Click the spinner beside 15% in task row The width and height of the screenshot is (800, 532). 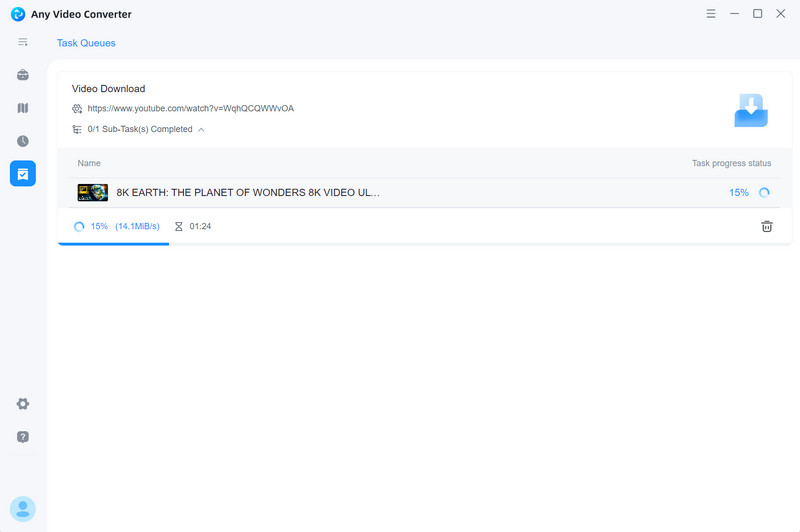point(764,193)
